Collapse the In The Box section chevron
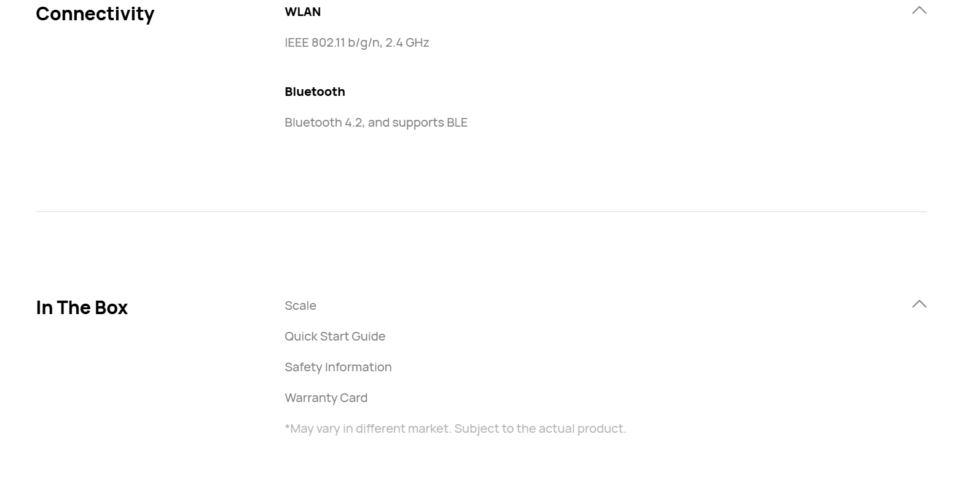 click(x=919, y=304)
